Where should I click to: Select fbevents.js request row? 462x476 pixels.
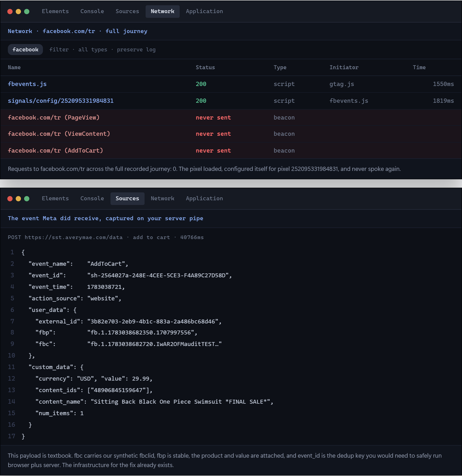pyautogui.click(x=231, y=84)
